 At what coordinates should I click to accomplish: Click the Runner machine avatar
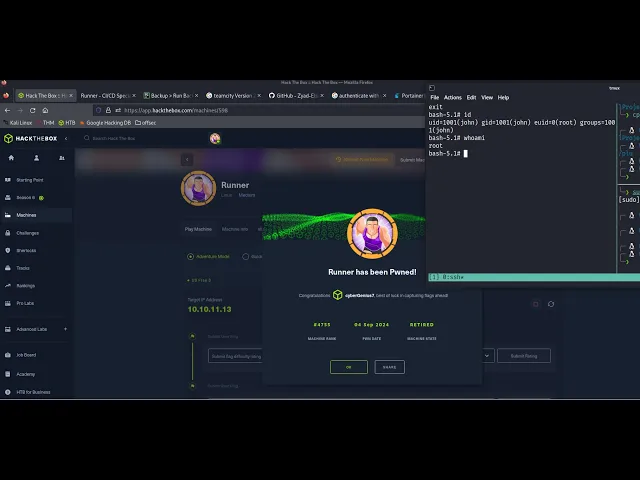198,188
